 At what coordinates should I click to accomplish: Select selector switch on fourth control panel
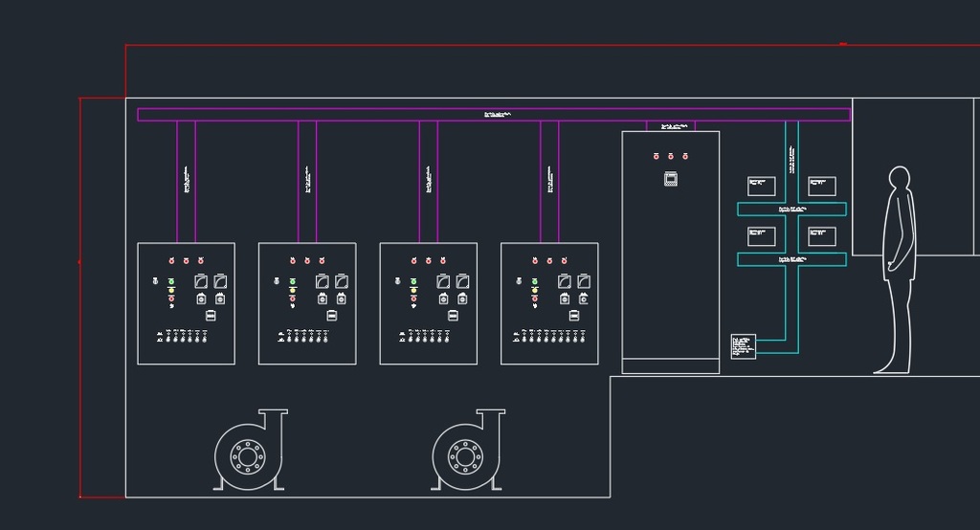tap(518, 281)
